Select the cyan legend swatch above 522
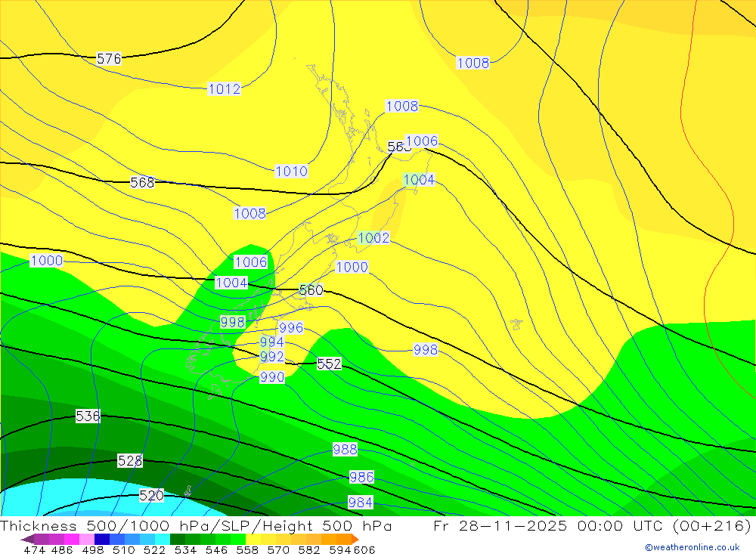 (163, 539)
